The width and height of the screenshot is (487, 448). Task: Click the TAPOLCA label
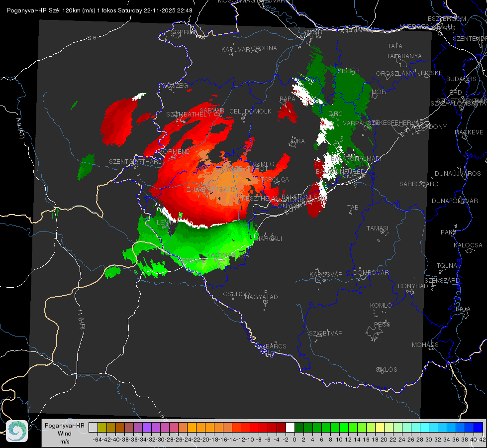275,180
